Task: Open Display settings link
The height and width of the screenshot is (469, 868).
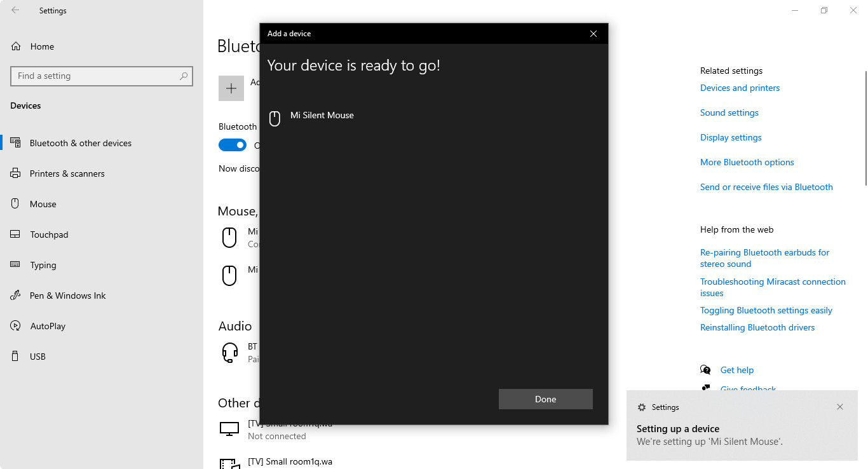Action: [731, 137]
